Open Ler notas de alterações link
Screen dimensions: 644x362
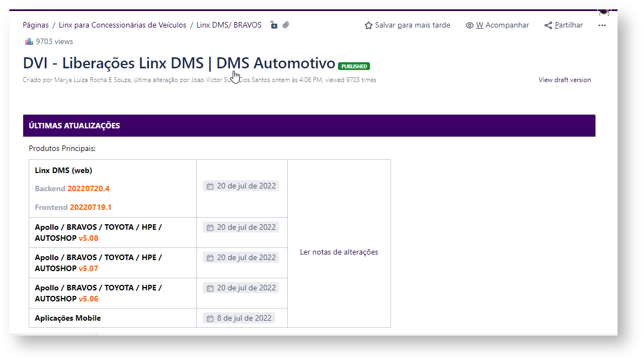(339, 252)
